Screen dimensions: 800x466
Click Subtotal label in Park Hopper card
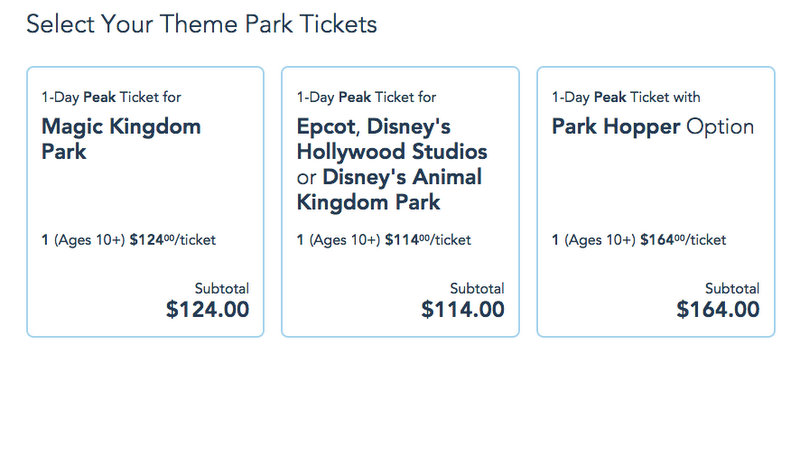[x=731, y=288]
